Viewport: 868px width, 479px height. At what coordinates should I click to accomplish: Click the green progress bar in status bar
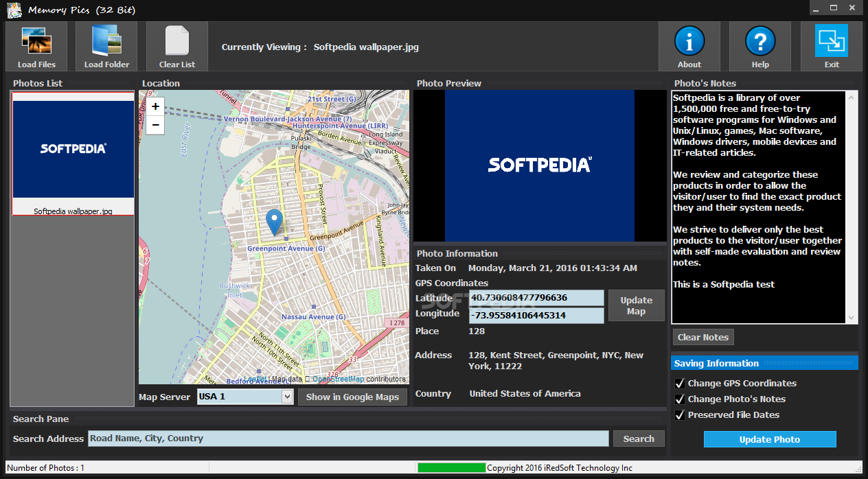[x=452, y=467]
